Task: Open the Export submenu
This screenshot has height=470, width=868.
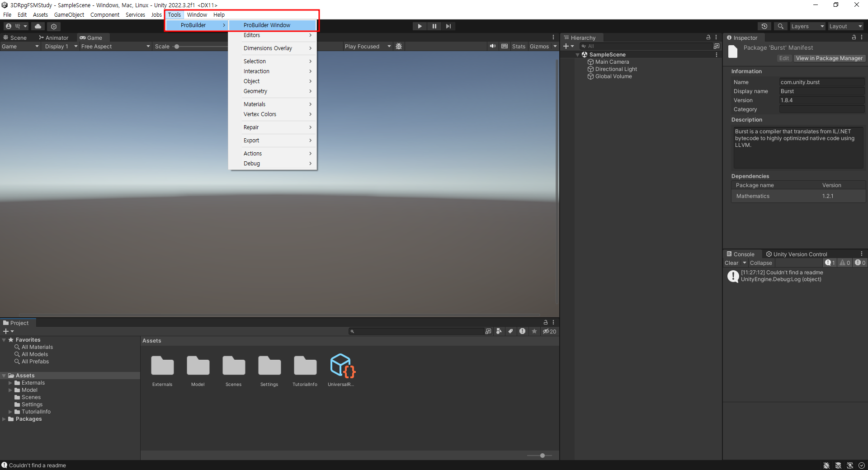Action: 273,140
